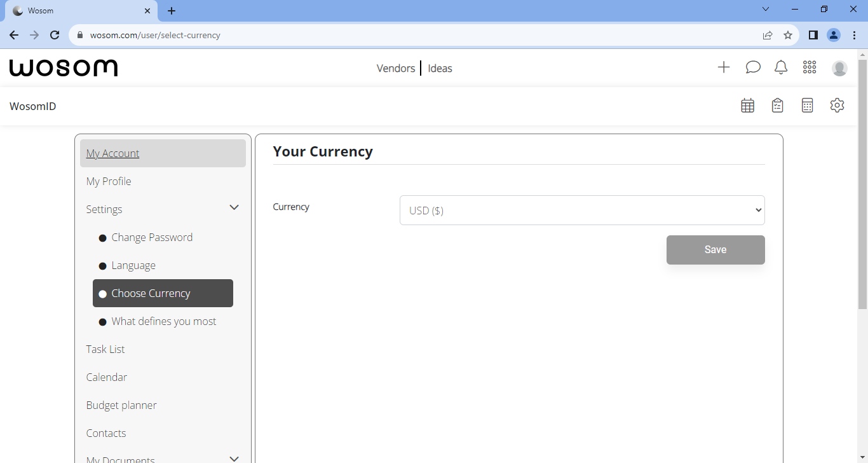
Task: Open messages with the chat bubble icon
Action: (753, 67)
